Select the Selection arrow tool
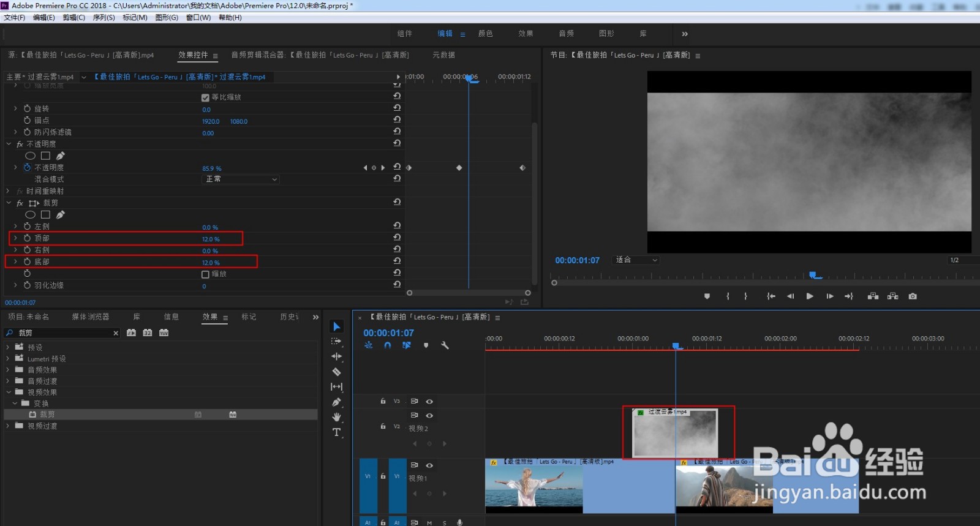 [x=336, y=326]
